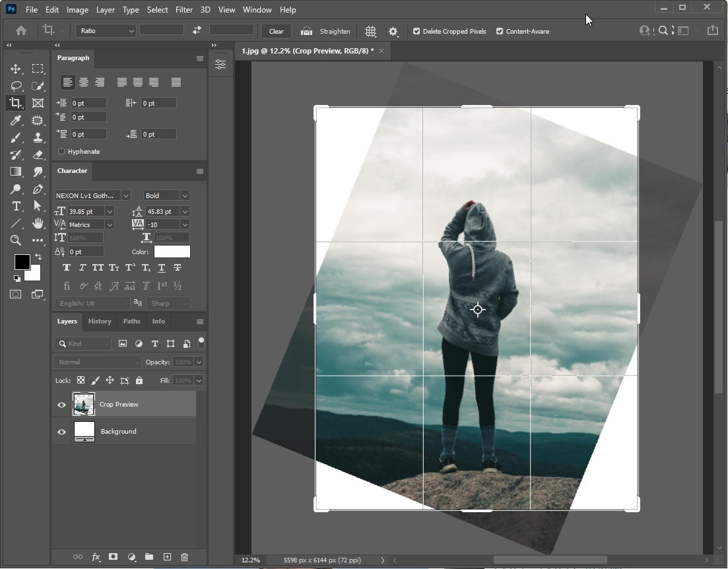Click the Crop Preview layer thumbnail
The width and height of the screenshot is (728, 569).
[84, 404]
